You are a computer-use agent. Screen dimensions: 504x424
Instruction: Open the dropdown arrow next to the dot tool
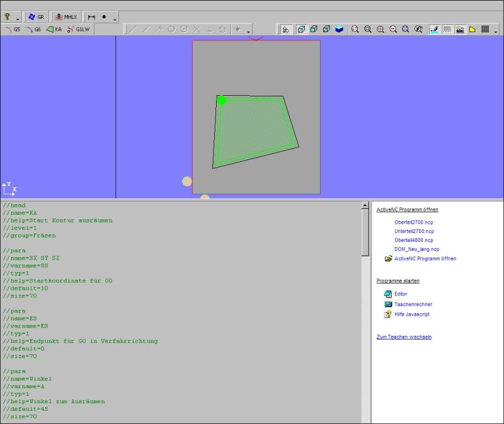(x=115, y=20)
